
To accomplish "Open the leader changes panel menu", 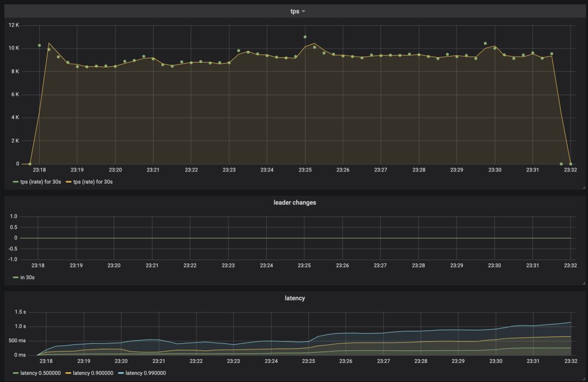I will click(295, 202).
